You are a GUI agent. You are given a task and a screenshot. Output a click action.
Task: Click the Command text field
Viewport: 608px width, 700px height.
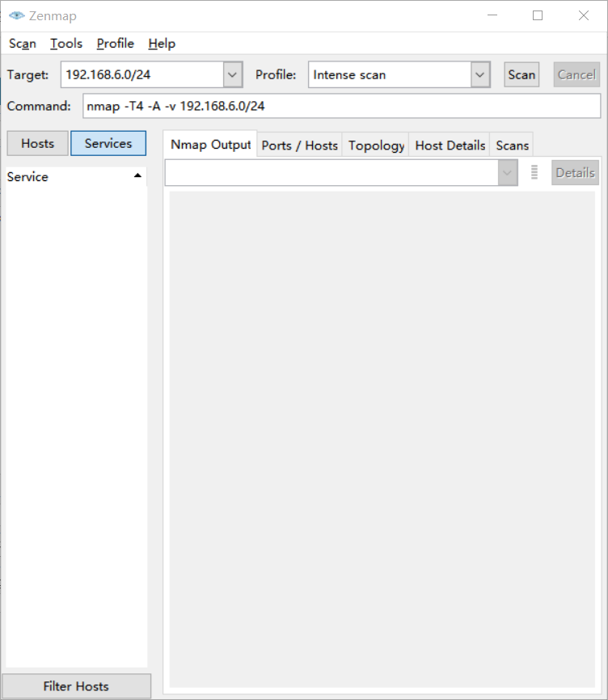pos(341,106)
